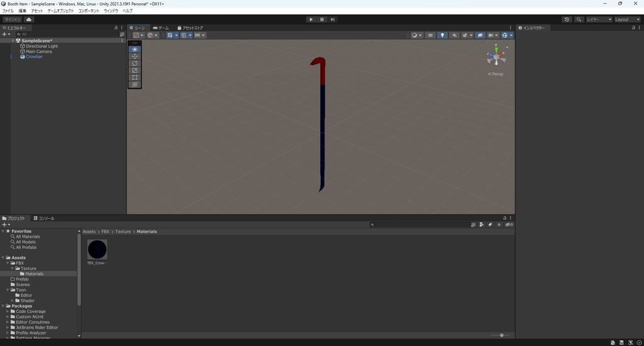
Task: Toggle Persp projection label
Action: pos(496,74)
